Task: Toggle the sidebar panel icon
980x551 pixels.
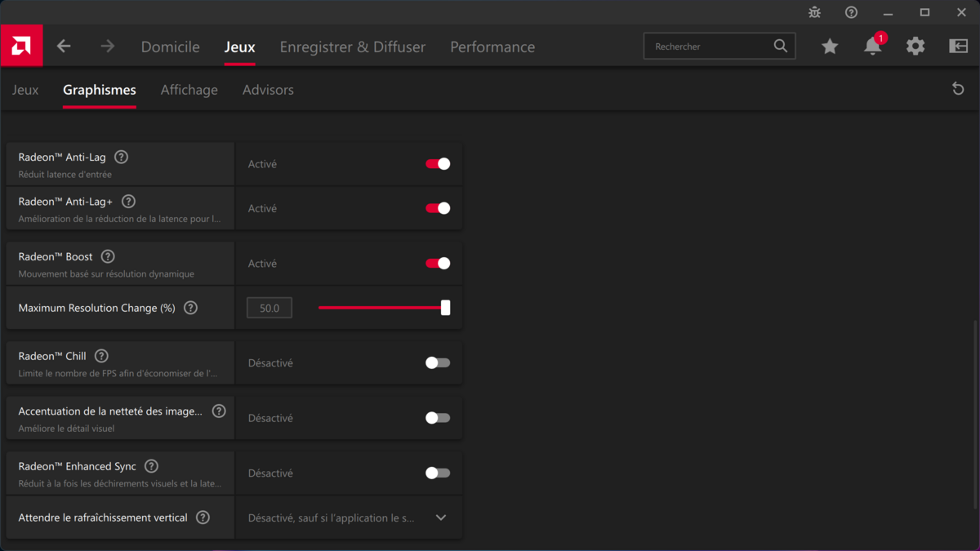Action: [958, 47]
